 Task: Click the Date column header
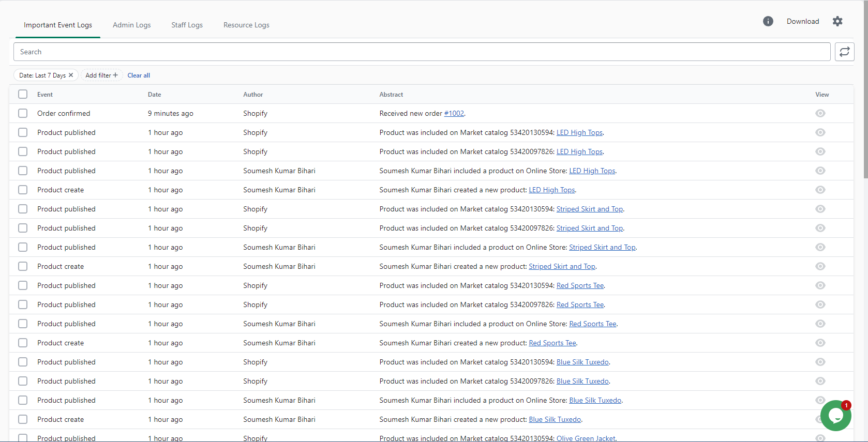pos(154,95)
